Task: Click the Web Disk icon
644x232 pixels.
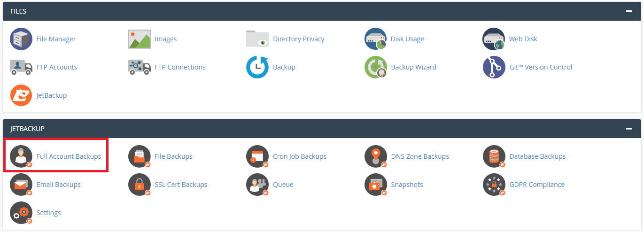Action: tap(494, 39)
